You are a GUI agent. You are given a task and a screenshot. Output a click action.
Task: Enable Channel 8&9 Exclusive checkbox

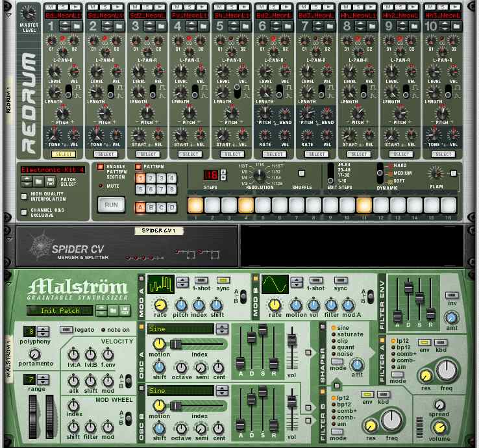pos(24,212)
